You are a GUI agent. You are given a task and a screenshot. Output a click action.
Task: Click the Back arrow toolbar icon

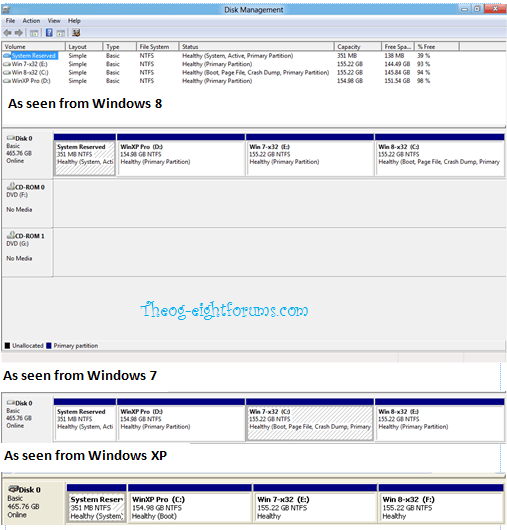click(x=7, y=33)
